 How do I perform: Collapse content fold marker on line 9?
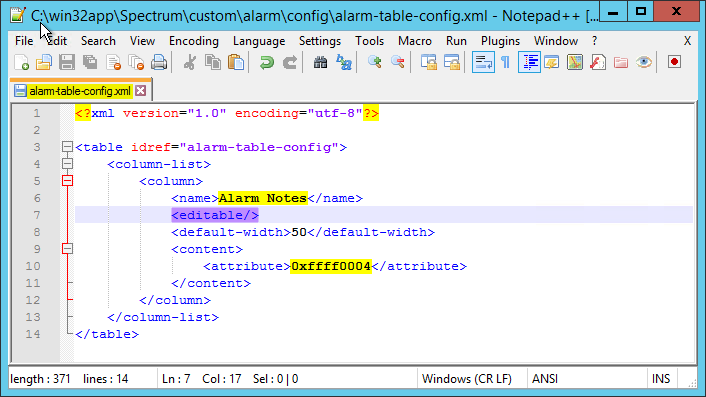pyautogui.click(x=67, y=249)
